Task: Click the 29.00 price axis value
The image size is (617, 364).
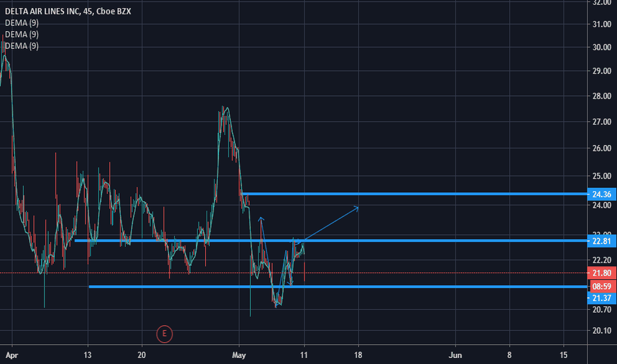Action: tap(602, 71)
